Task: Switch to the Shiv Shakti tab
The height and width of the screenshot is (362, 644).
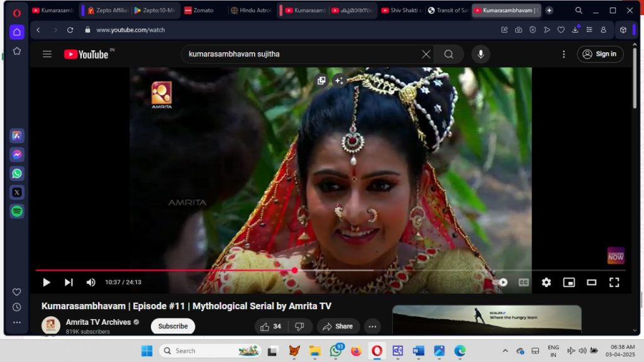Action: (402, 10)
